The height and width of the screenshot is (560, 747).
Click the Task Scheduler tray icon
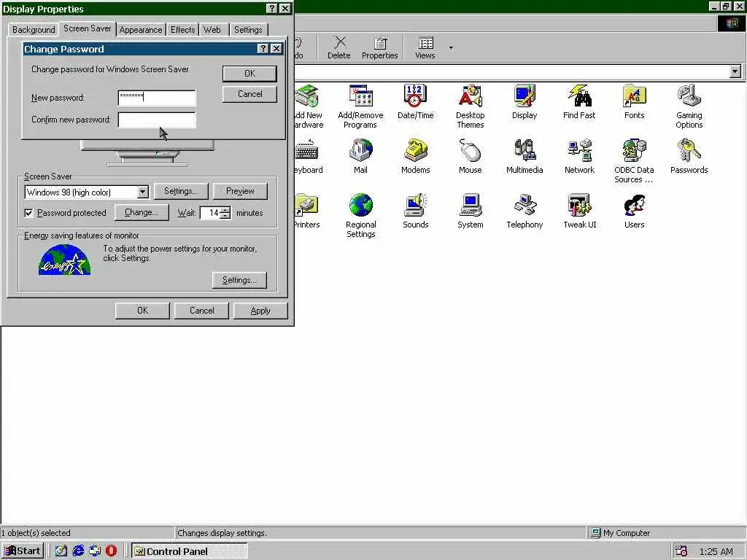[x=681, y=551]
